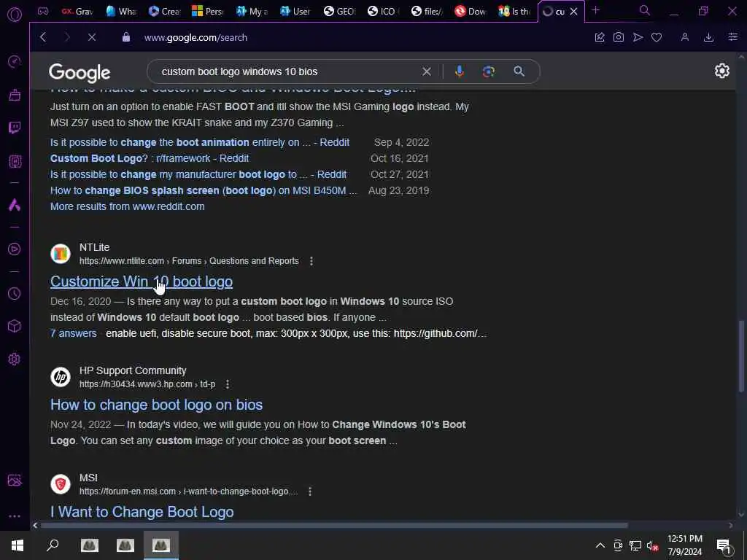Open 'Is it possible to change the boot animation' link
Image resolution: width=747 pixels, height=560 pixels.
(x=200, y=142)
